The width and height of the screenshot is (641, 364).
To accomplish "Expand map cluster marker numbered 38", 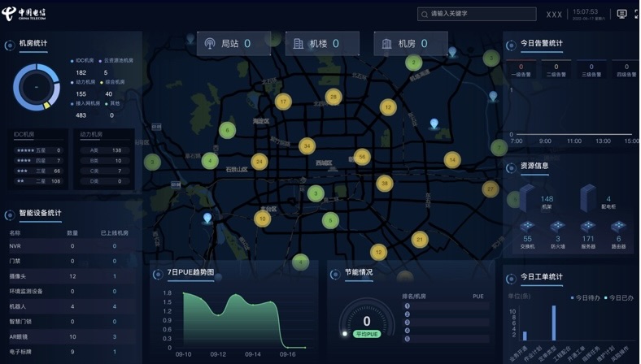I will pos(384,183).
